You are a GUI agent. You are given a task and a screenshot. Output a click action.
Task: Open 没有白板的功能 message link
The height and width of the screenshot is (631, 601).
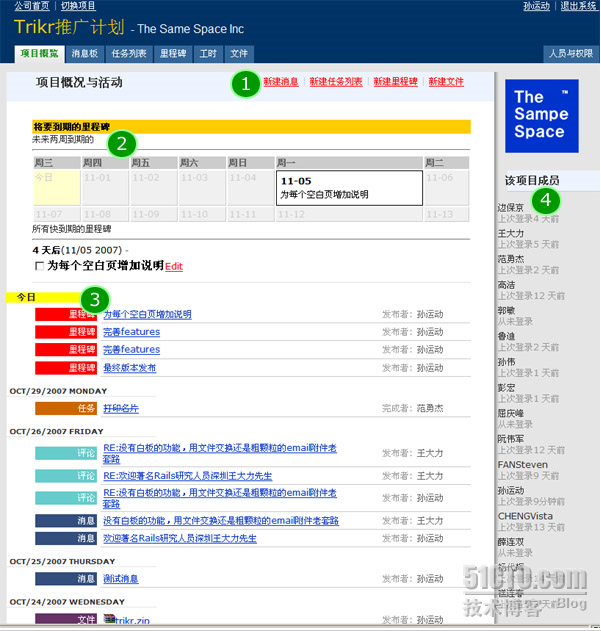[221, 521]
